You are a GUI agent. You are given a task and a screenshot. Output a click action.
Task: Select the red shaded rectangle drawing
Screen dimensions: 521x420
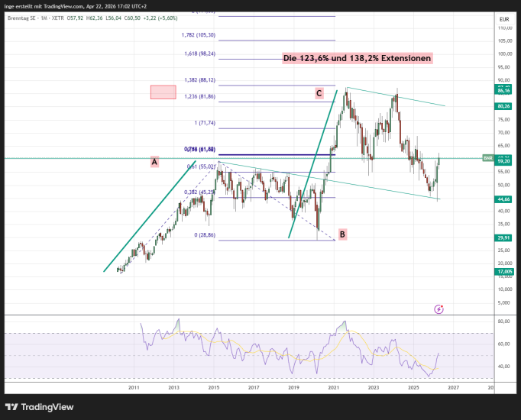[163, 92]
